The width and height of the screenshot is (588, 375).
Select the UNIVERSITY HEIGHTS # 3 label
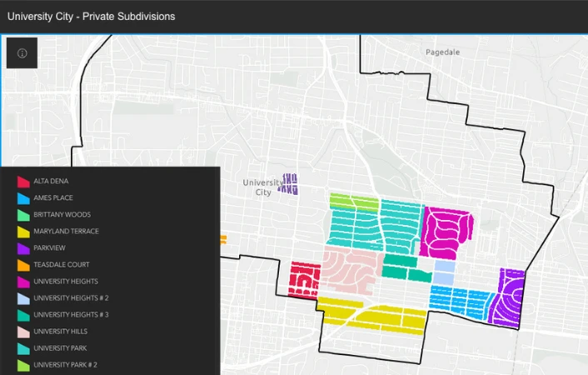point(72,314)
